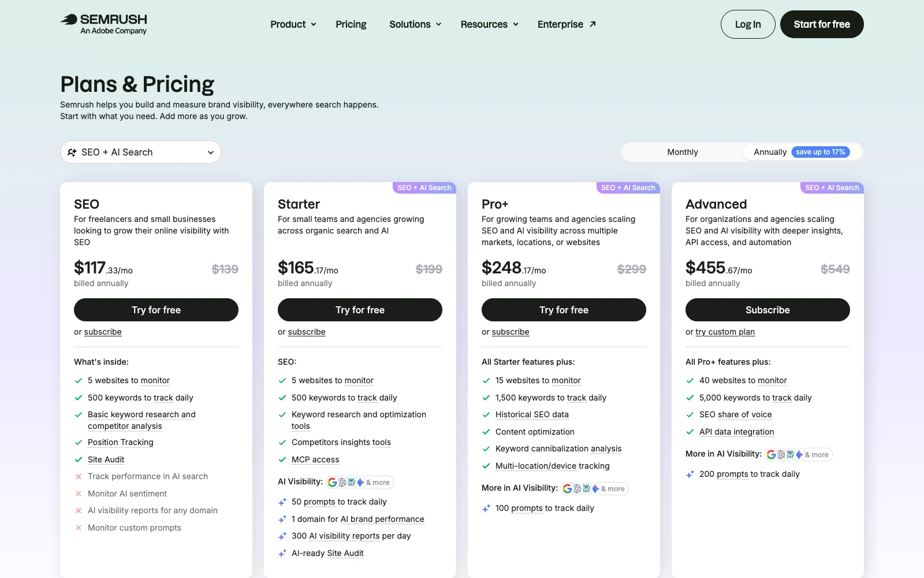Expand the Product menu
This screenshot has height=578, width=924.
point(293,24)
